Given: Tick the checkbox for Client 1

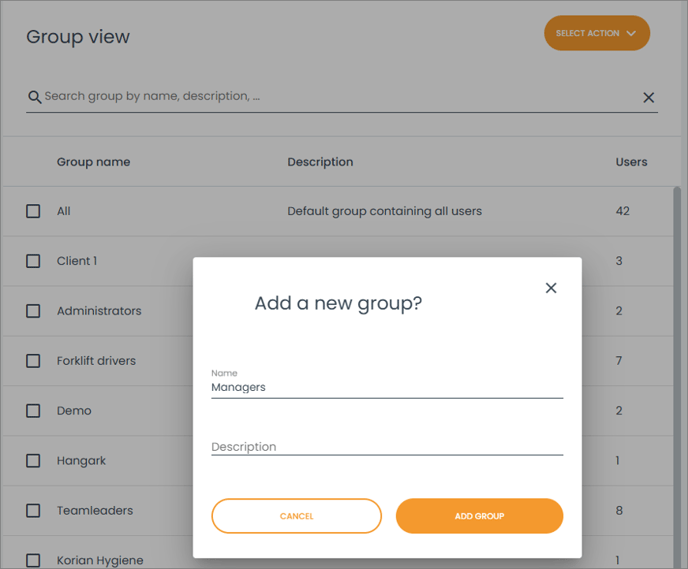Looking at the screenshot, I should click(33, 261).
